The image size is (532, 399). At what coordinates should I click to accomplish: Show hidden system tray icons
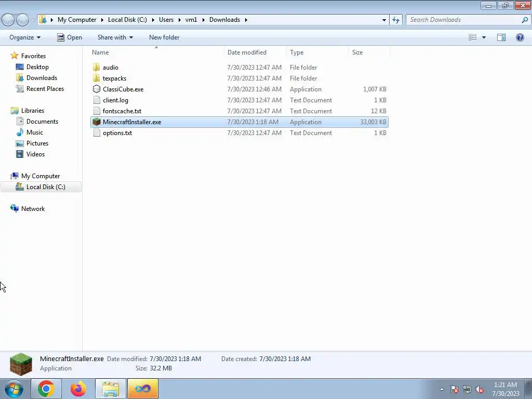pyautogui.click(x=442, y=389)
